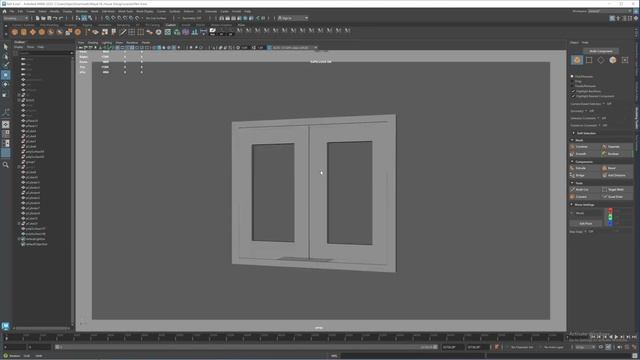Choose the Paint Selection tool

pos(6,65)
